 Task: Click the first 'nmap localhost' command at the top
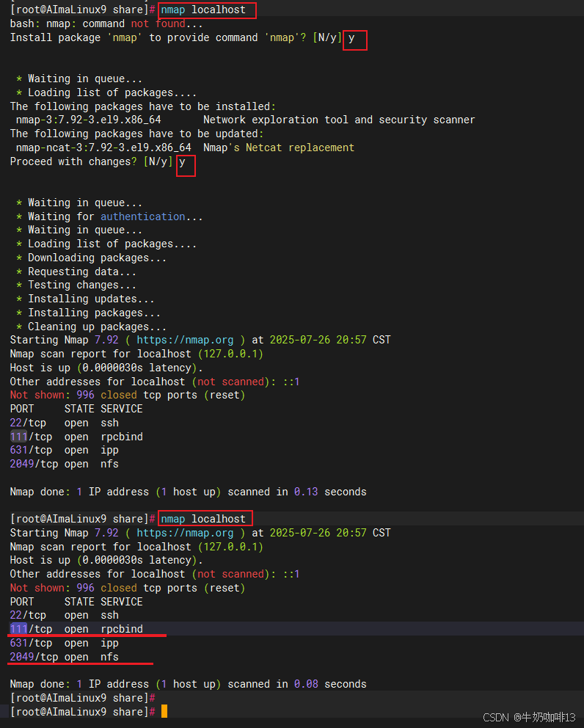(203, 10)
